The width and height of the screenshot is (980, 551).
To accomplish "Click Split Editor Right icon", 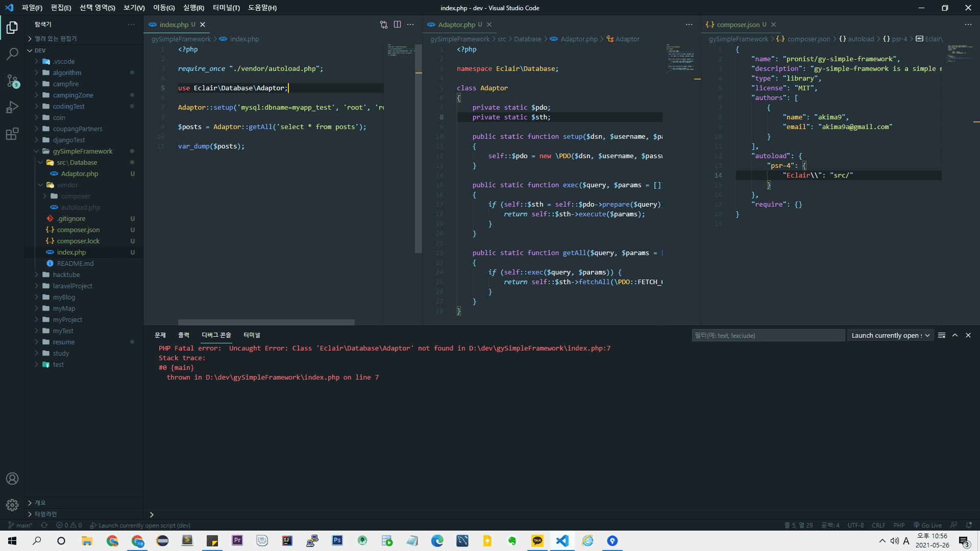I will tap(397, 24).
